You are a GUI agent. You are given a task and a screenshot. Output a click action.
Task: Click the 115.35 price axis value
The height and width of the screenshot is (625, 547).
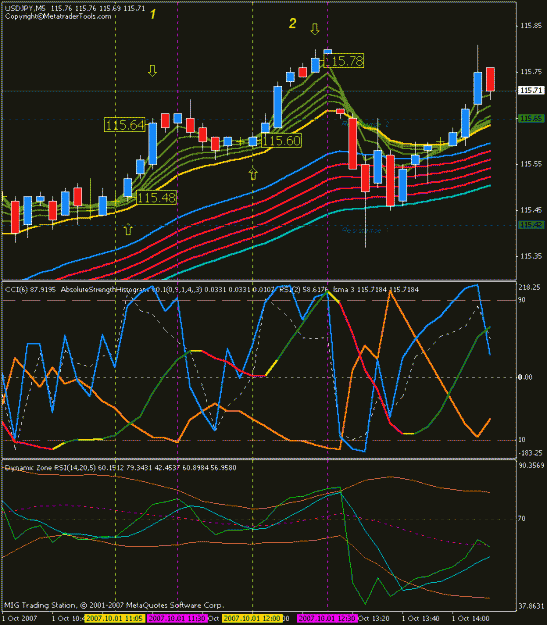531,256
